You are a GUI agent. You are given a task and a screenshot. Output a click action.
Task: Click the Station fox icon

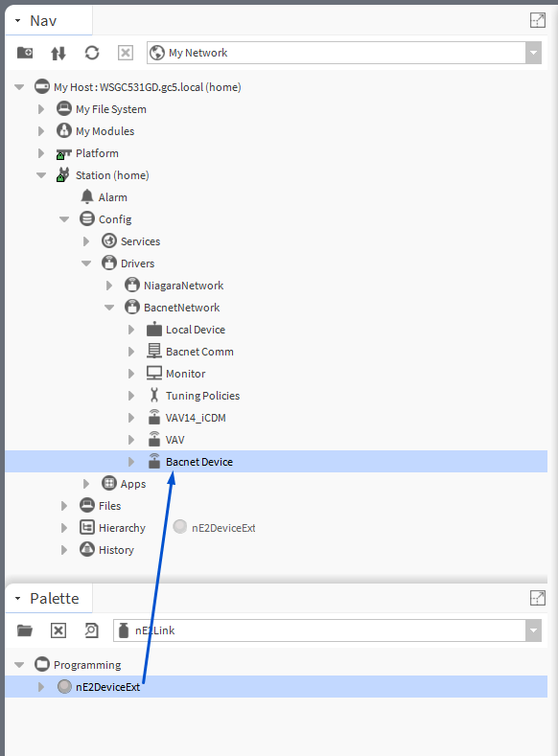(x=63, y=174)
